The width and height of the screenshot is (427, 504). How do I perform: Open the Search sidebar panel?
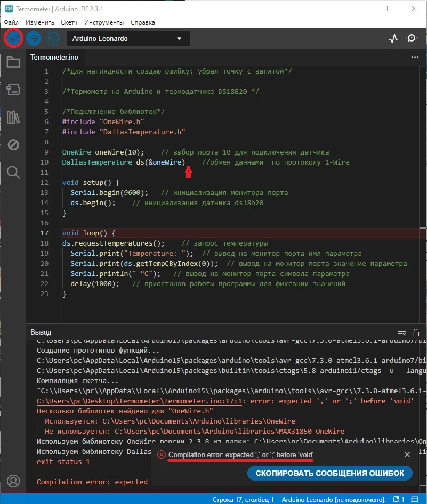point(13,172)
